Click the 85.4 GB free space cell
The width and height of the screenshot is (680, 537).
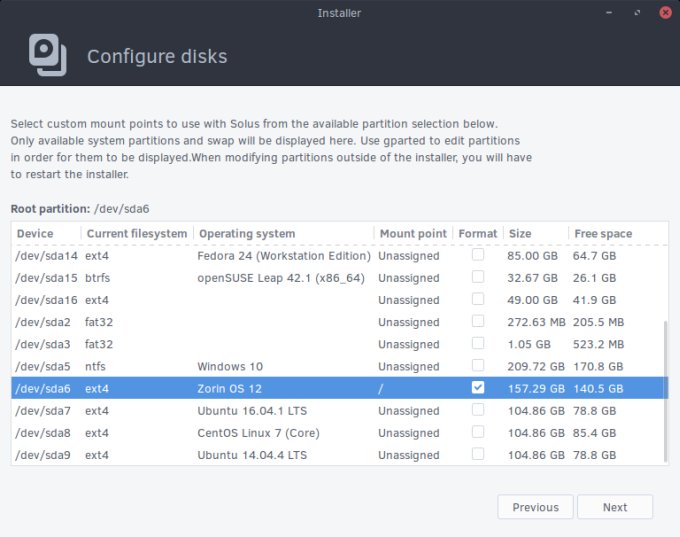coord(595,433)
